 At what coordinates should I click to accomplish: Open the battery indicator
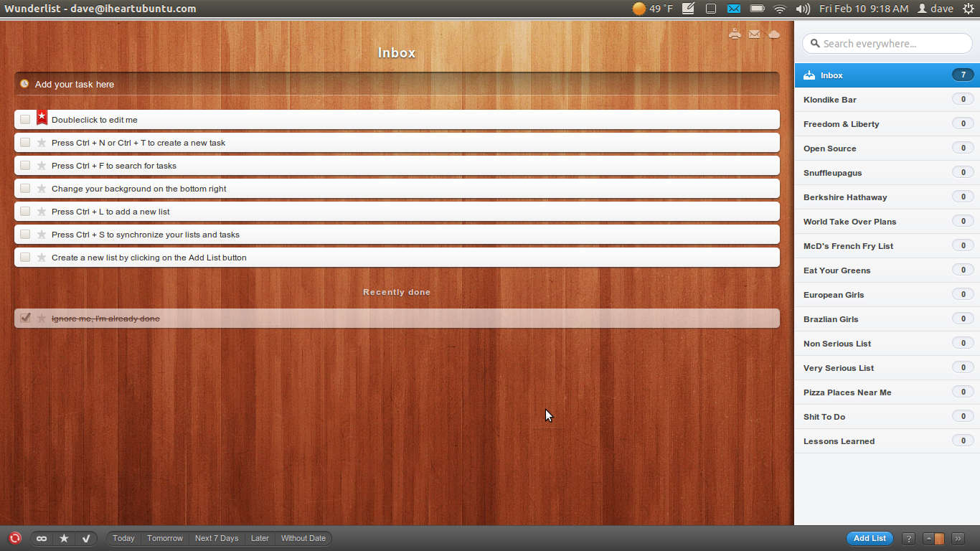pyautogui.click(x=757, y=9)
